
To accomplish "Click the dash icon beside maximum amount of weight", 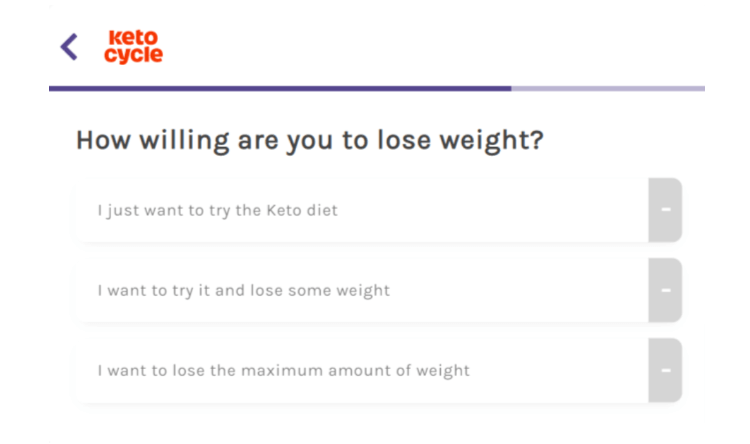I will (666, 370).
